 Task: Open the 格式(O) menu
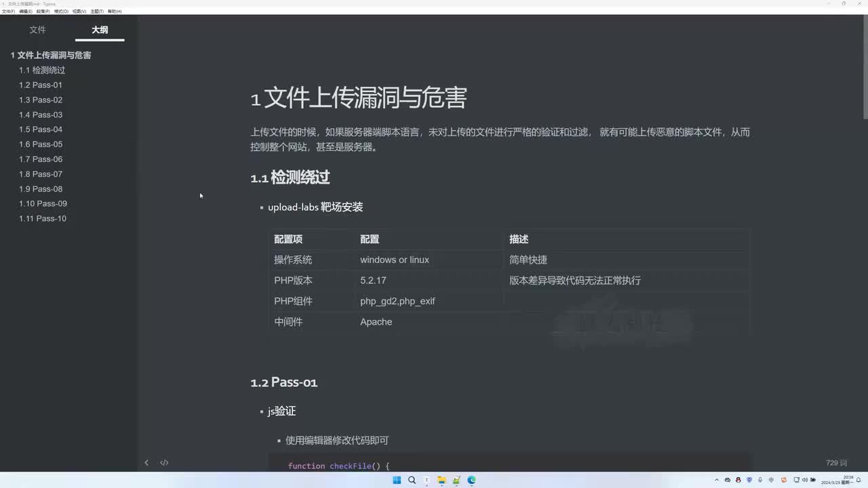[x=61, y=12]
